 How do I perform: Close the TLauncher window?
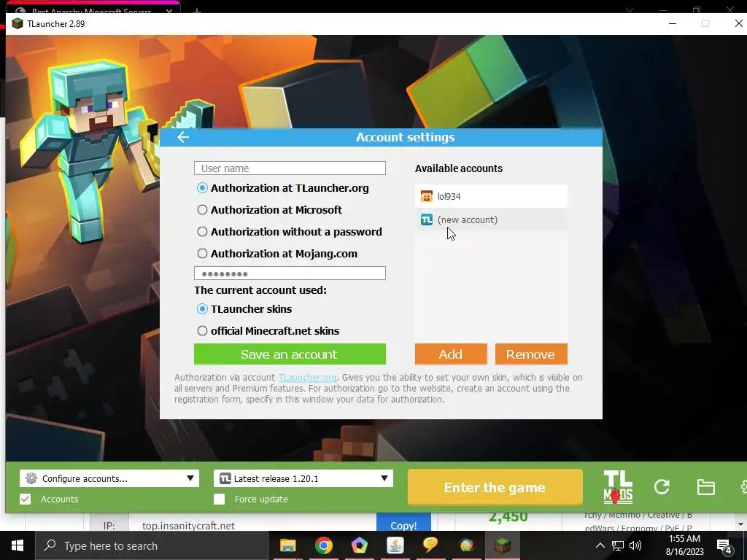click(x=738, y=23)
